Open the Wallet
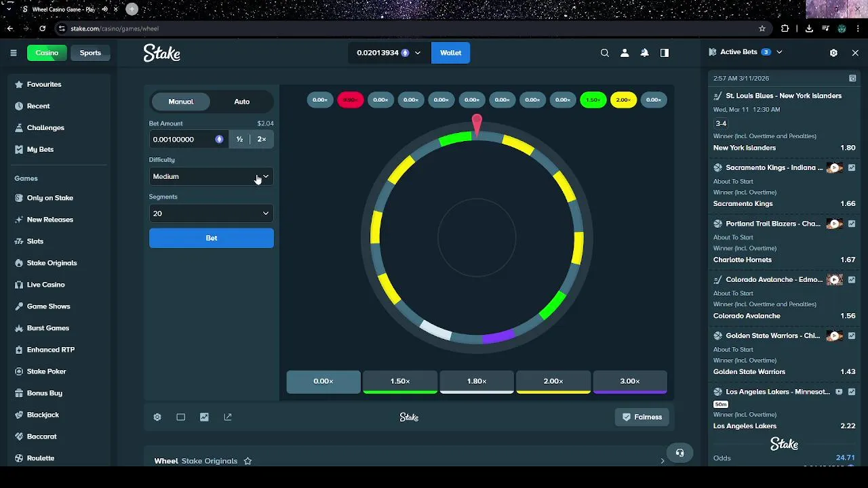868x488 pixels. click(450, 53)
